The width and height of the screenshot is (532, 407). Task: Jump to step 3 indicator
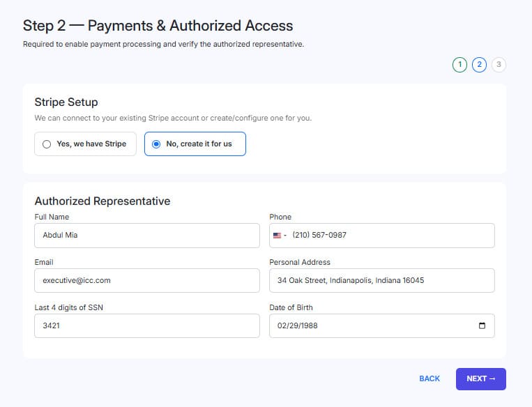pos(499,64)
